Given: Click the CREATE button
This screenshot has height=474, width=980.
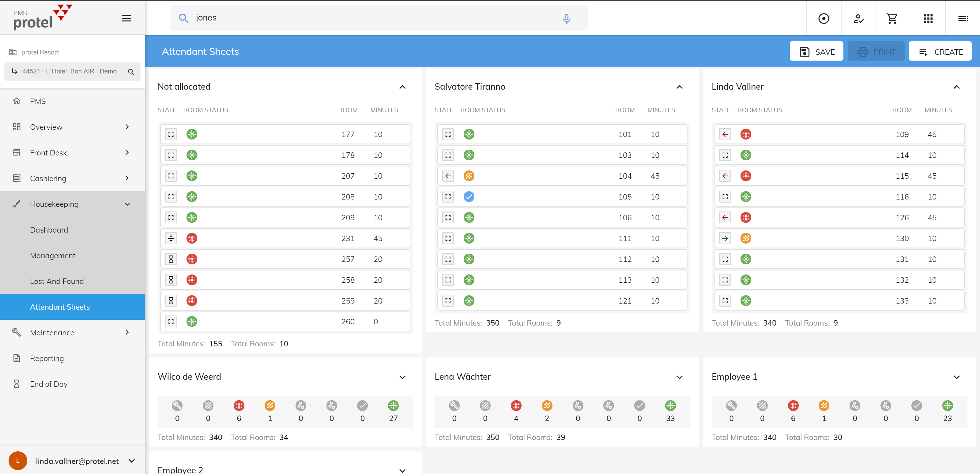Looking at the screenshot, I should point(940,52).
